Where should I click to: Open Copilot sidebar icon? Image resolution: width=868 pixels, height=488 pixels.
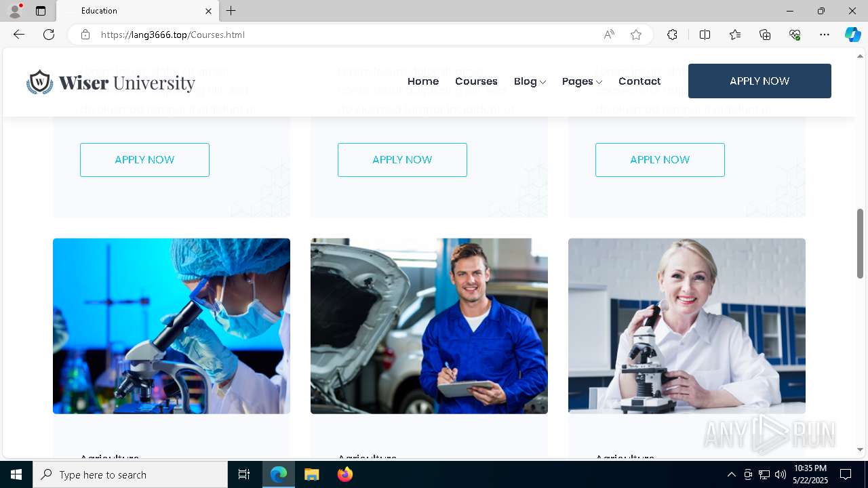point(852,35)
